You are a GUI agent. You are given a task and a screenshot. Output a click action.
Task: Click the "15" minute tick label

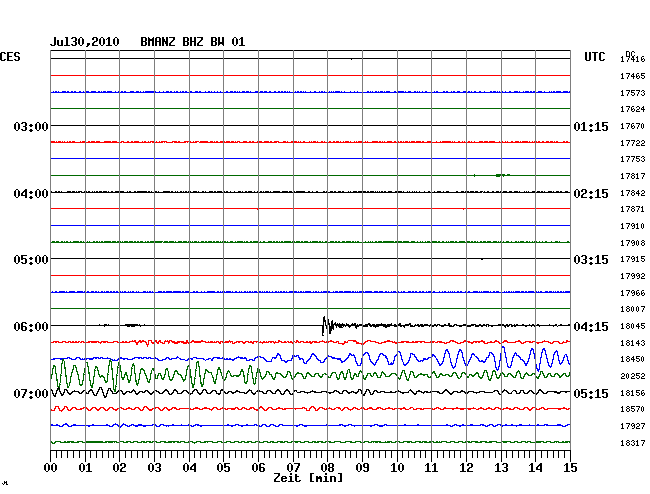570,468
